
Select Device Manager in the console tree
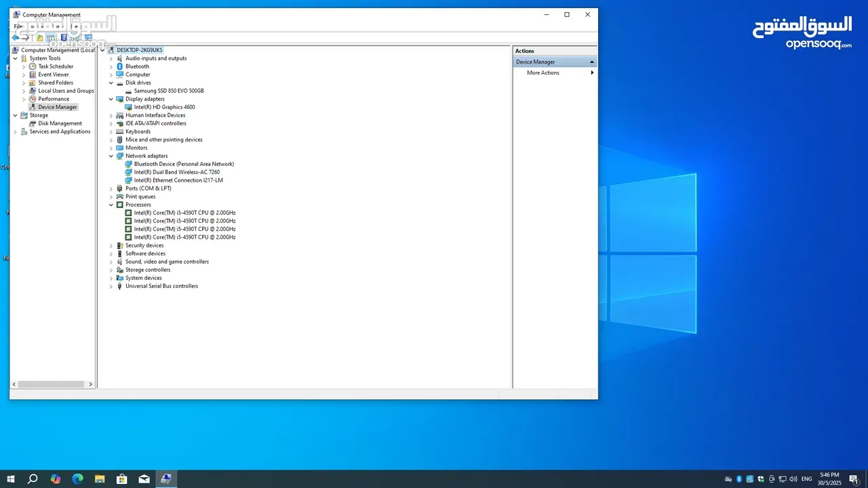click(58, 107)
